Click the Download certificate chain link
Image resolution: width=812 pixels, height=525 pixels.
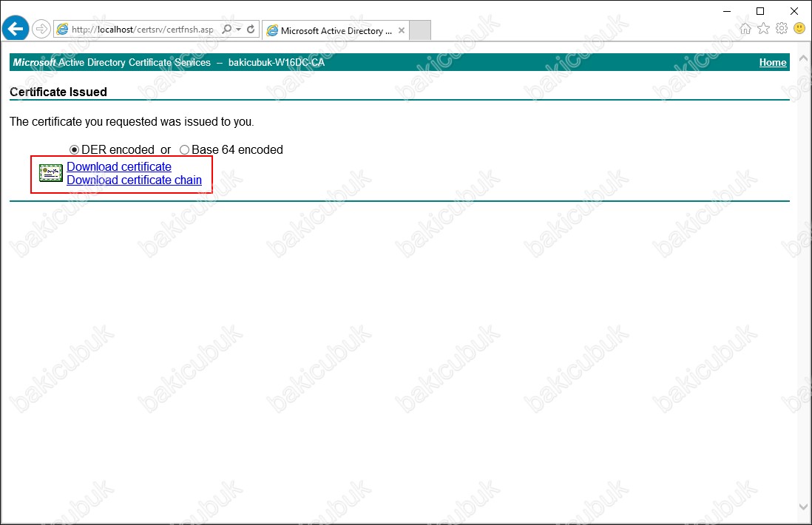click(x=134, y=180)
